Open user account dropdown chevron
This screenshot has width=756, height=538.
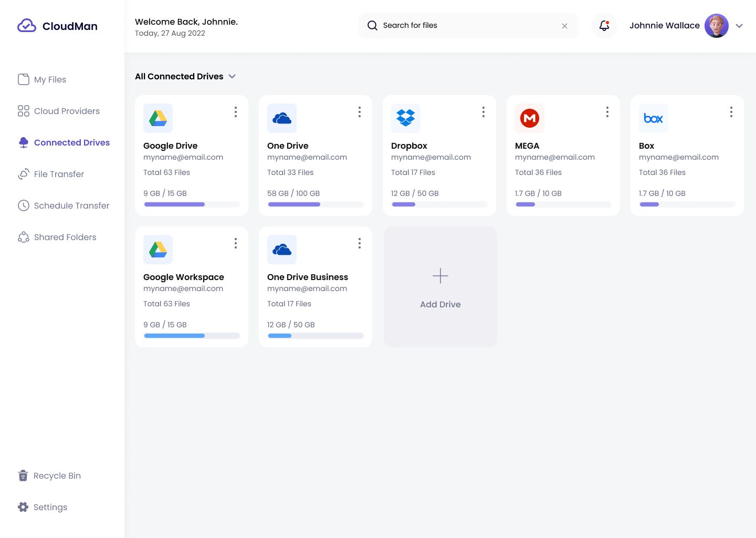(739, 26)
